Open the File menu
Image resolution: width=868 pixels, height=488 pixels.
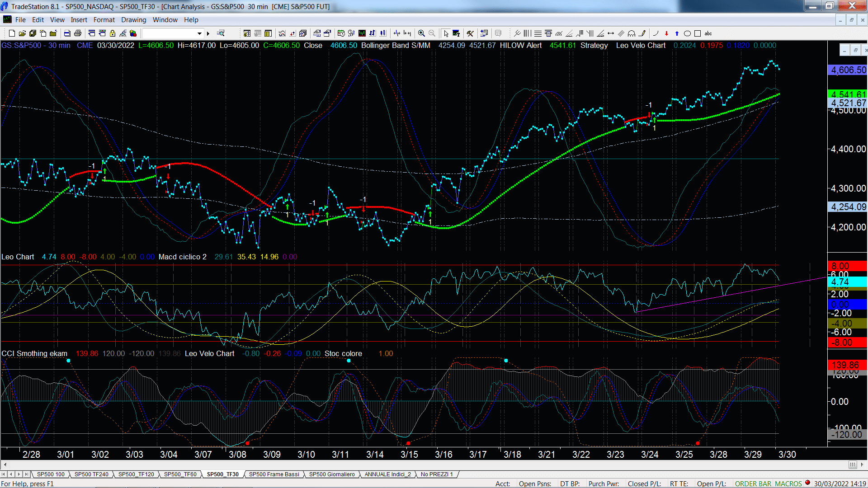[x=20, y=20]
